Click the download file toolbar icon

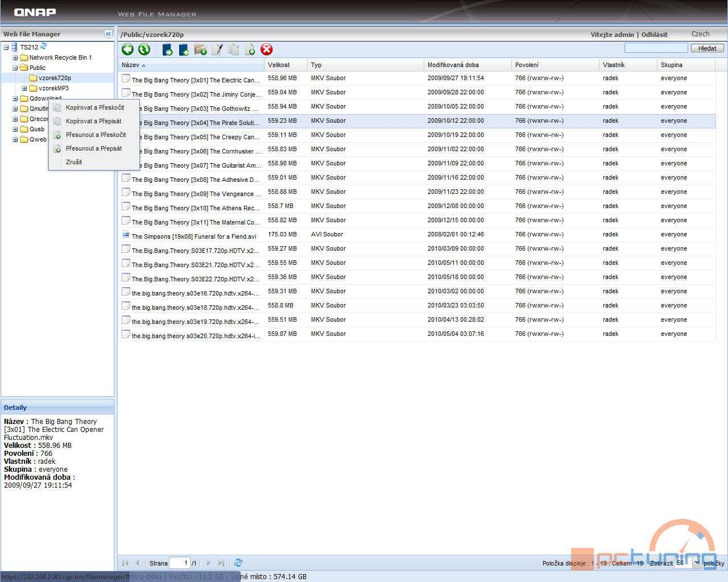[184, 49]
